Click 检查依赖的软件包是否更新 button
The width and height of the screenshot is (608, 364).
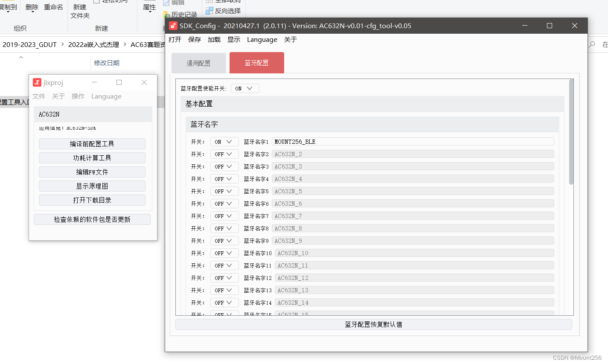click(92, 219)
